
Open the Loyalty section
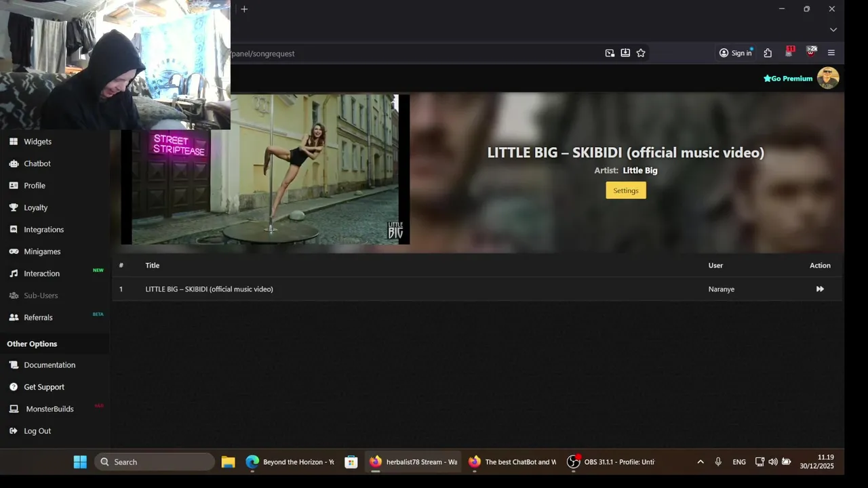[x=35, y=207]
